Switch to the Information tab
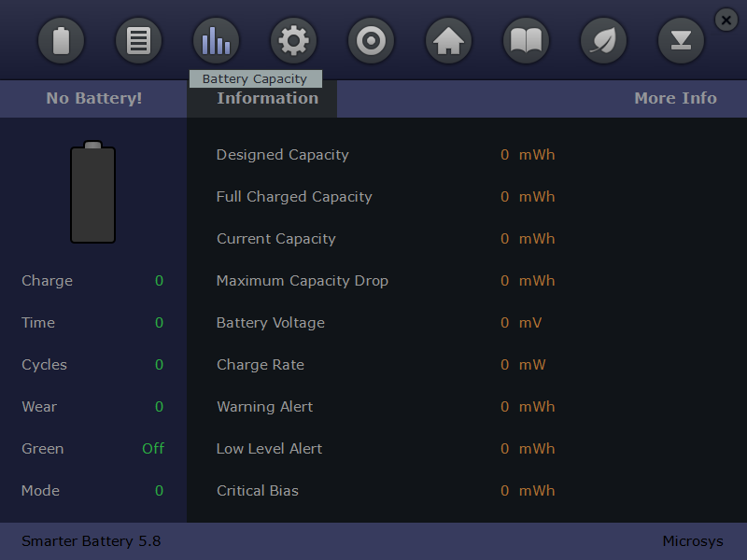Screen dimensions: 747x560 coord(267,99)
